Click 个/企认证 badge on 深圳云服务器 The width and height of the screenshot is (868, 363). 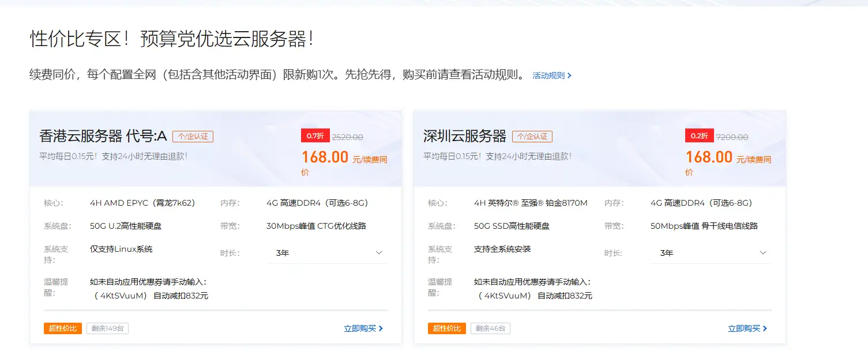pos(532,137)
